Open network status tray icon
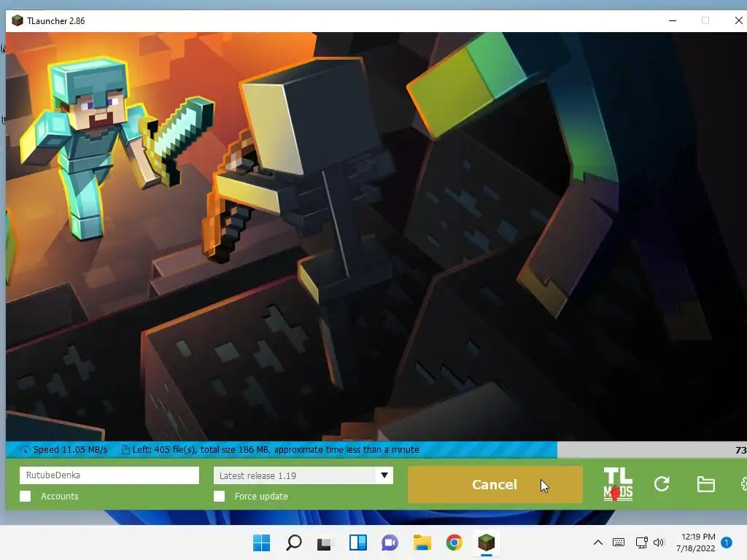Viewport: 747px width, 560px height. point(641,542)
